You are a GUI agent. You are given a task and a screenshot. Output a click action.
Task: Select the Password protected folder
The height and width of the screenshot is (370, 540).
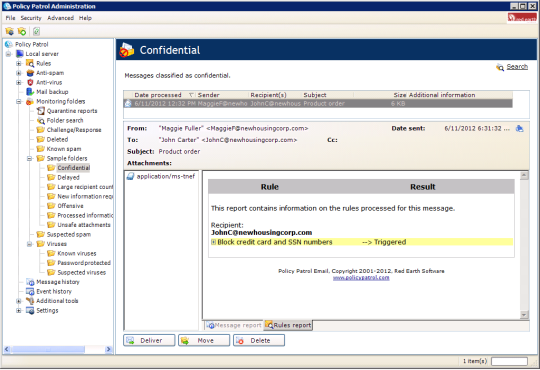pos(84,263)
